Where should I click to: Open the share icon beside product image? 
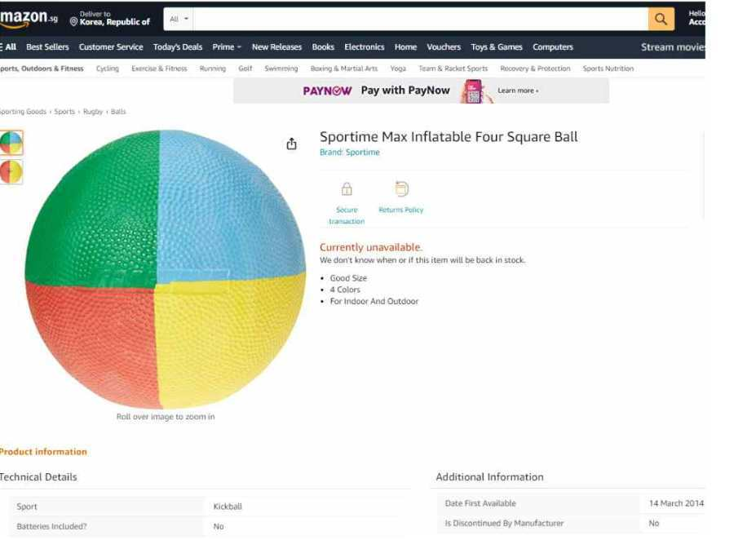point(291,144)
